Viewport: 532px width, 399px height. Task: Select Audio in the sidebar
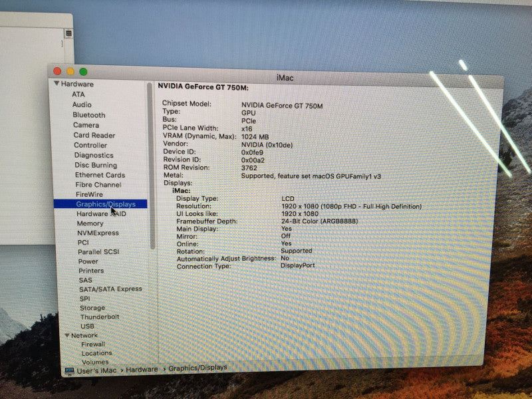pos(82,104)
